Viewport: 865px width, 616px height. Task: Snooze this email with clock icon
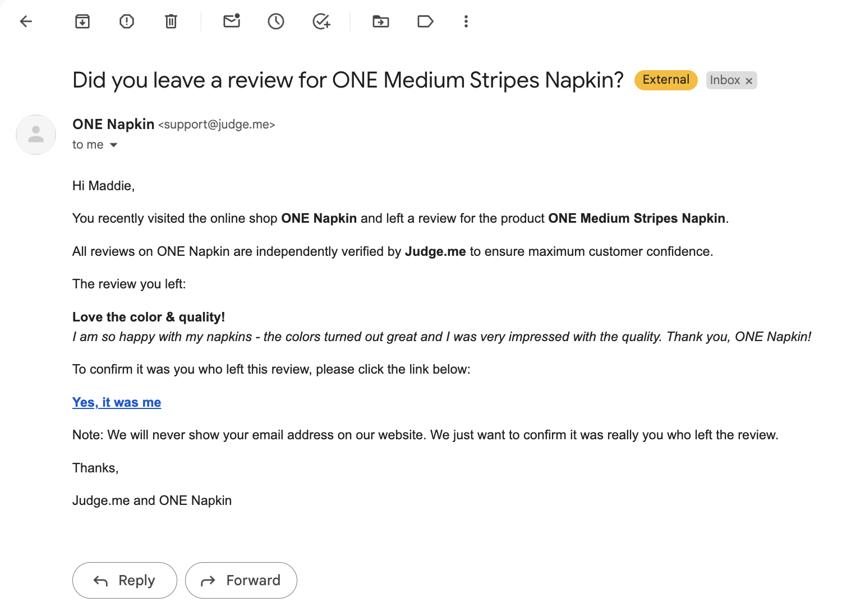pyautogui.click(x=276, y=22)
